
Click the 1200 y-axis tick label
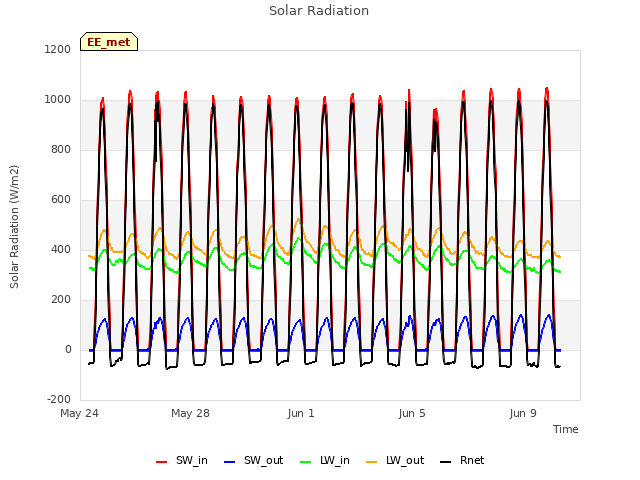point(58,49)
